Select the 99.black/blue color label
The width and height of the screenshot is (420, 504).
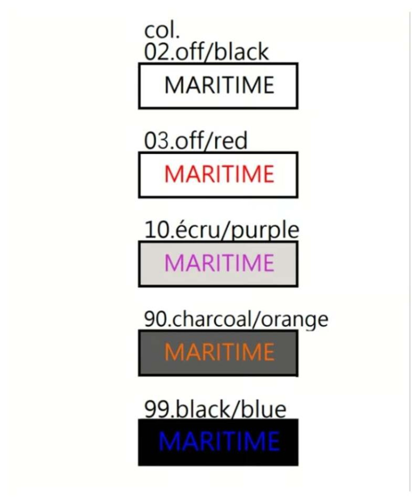tap(215, 409)
